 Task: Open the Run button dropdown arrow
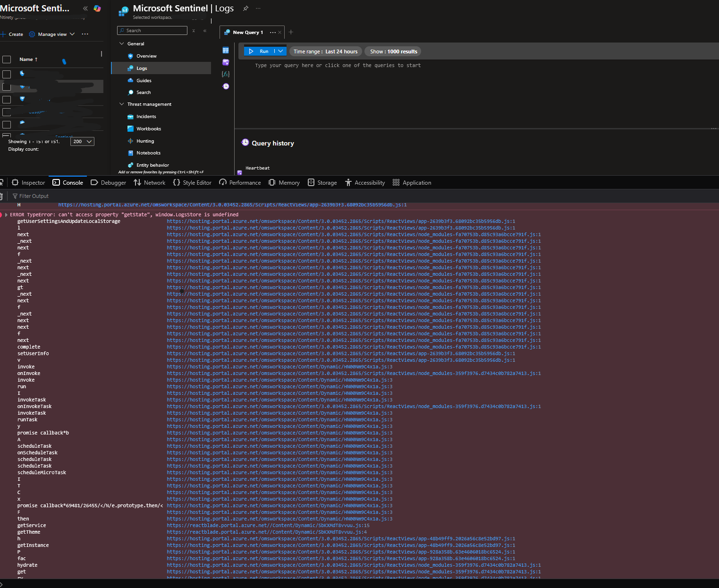[x=280, y=51]
